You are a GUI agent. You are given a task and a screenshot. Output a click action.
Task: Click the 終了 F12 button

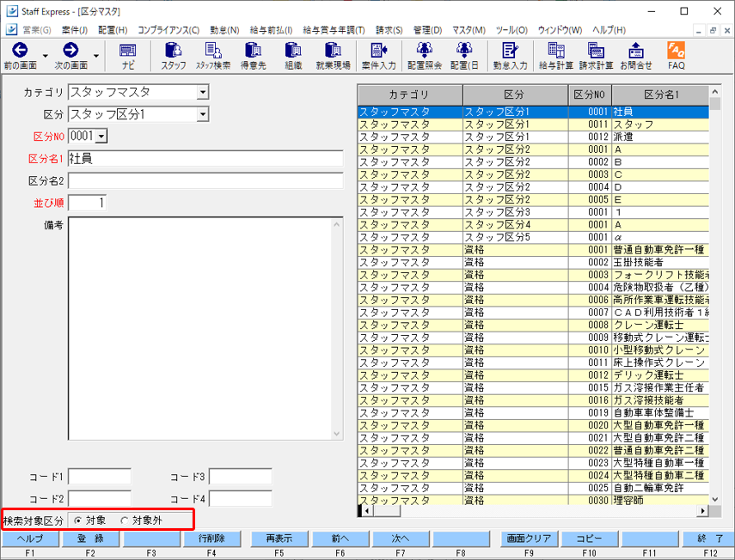pos(708,539)
